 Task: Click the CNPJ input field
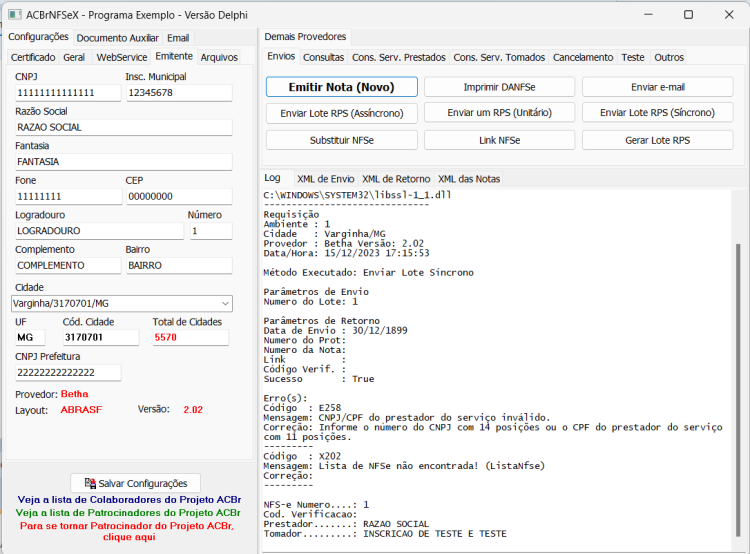(x=68, y=93)
